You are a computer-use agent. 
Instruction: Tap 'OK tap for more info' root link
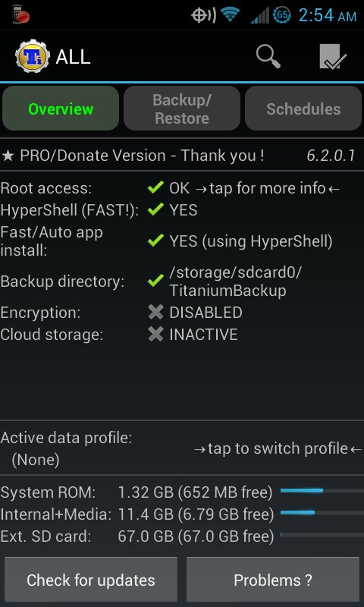[x=255, y=188]
